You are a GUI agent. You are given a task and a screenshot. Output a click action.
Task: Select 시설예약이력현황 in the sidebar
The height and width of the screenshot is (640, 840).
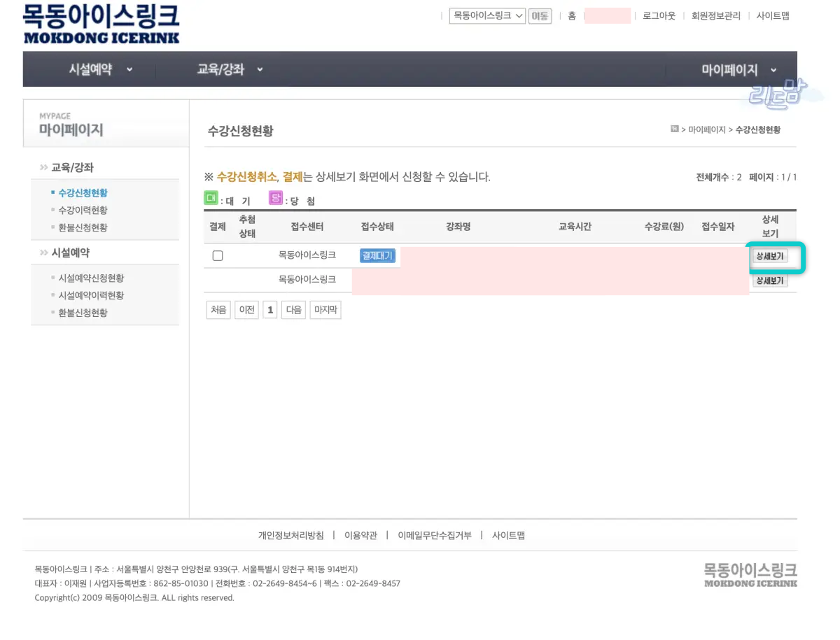pos(91,295)
